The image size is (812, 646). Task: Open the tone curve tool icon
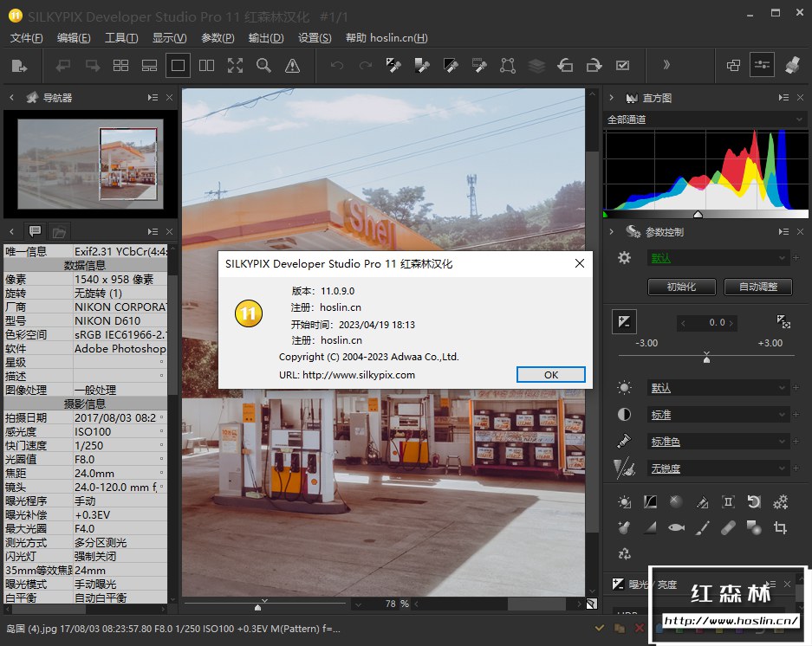pos(650,502)
